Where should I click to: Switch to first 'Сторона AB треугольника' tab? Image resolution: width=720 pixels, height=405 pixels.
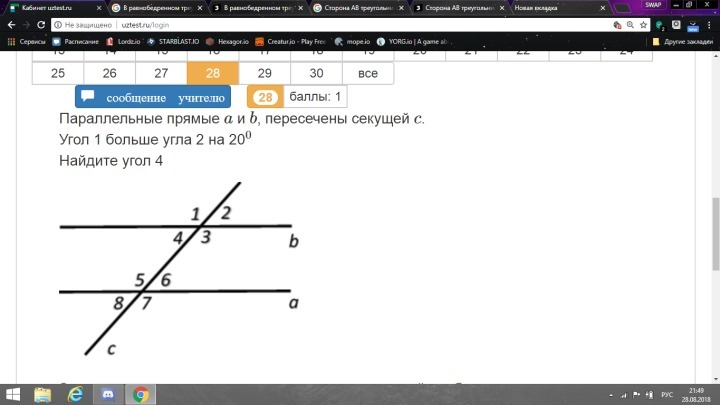point(357,8)
